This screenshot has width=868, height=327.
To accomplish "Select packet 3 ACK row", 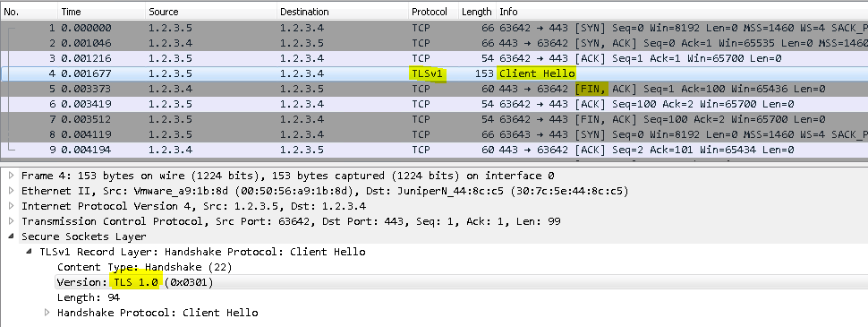I will coord(434,58).
